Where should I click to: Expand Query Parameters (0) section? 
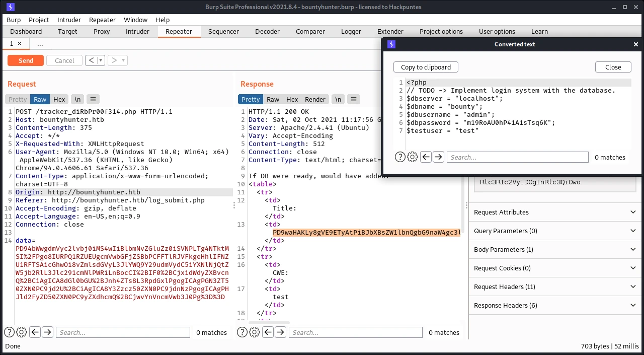coord(556,231)
